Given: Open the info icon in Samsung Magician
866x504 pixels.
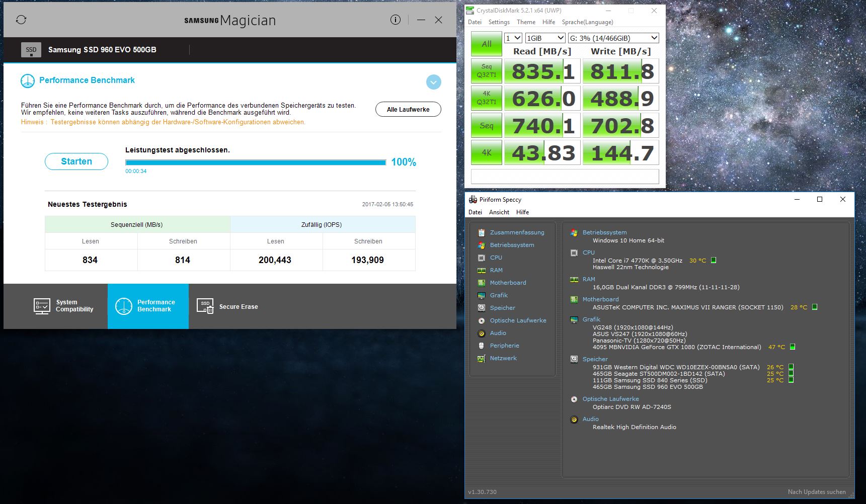Looking at the screenshot, I should pos(396,20).
